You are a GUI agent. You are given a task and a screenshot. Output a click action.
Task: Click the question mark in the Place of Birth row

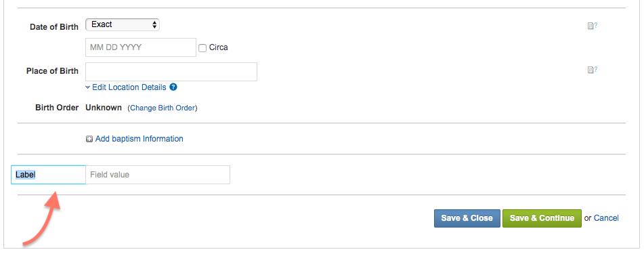tap(596, 69)
